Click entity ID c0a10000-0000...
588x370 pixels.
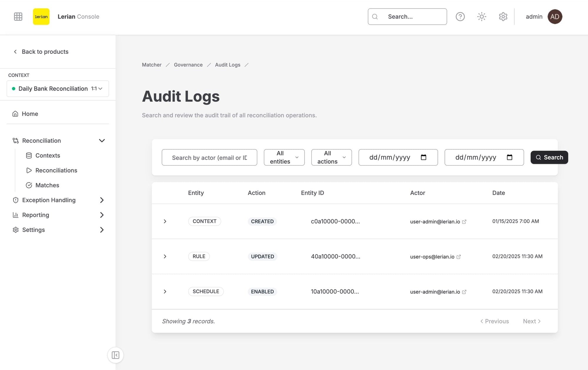click(x=335, y=221)
